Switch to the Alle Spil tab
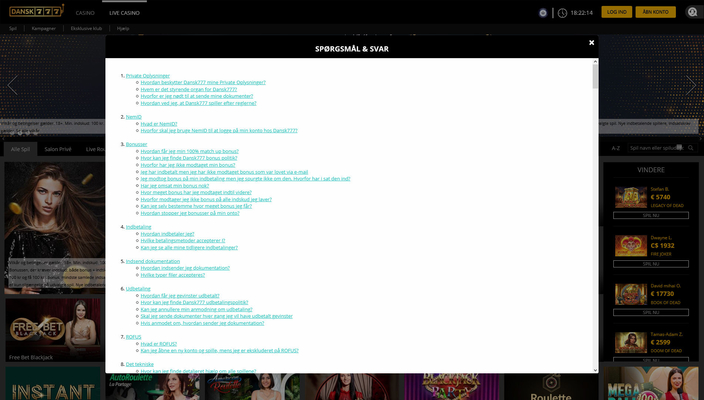The width and height of the screenshot is (704, 400). 21,149
